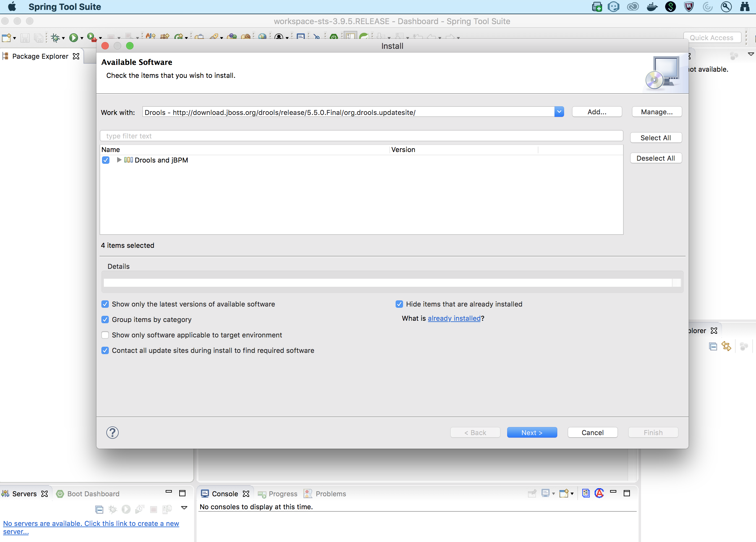Image resolution: width=756 pixels, height=542 pixels.
Task: Click Link with Editor arrows icon
Action: [x=726, y=346]
